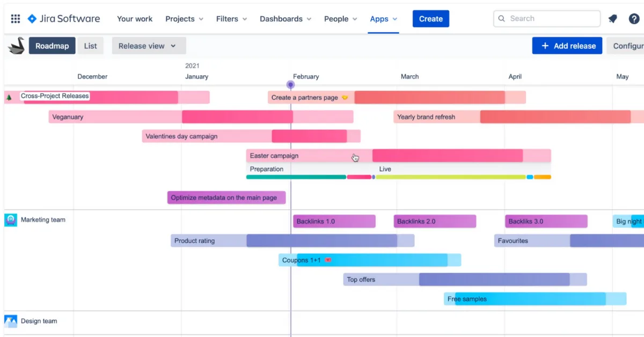This screenshot has width=644, height=337.
Task: Open the Atlassian app switcher grid
Action: [15, 18]
